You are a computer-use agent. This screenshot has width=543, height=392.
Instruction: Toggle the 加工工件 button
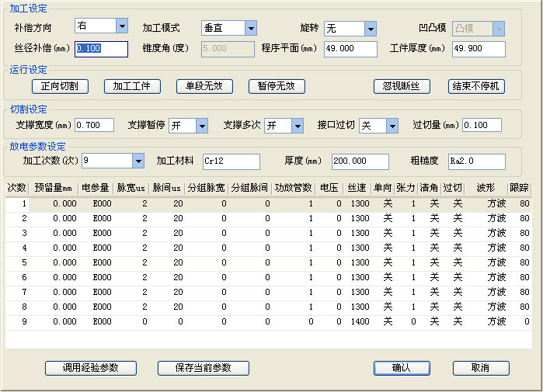click(132, 86)
